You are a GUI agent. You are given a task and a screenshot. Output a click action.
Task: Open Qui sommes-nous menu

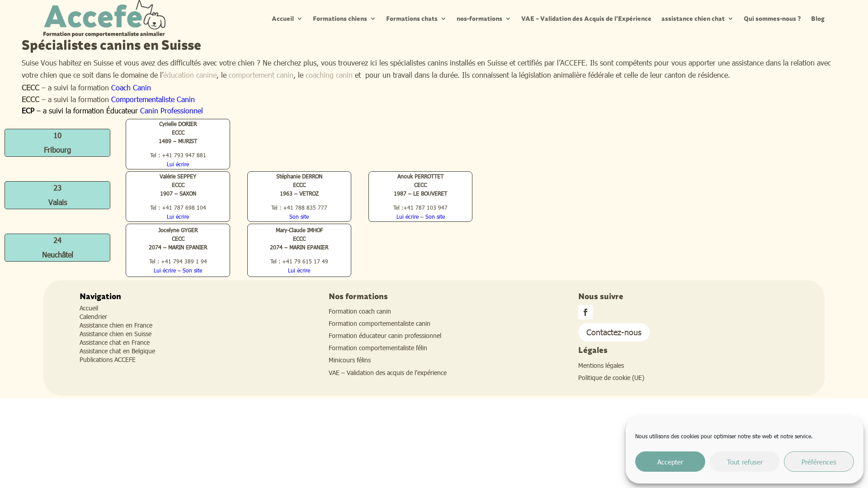coord(772,19)
